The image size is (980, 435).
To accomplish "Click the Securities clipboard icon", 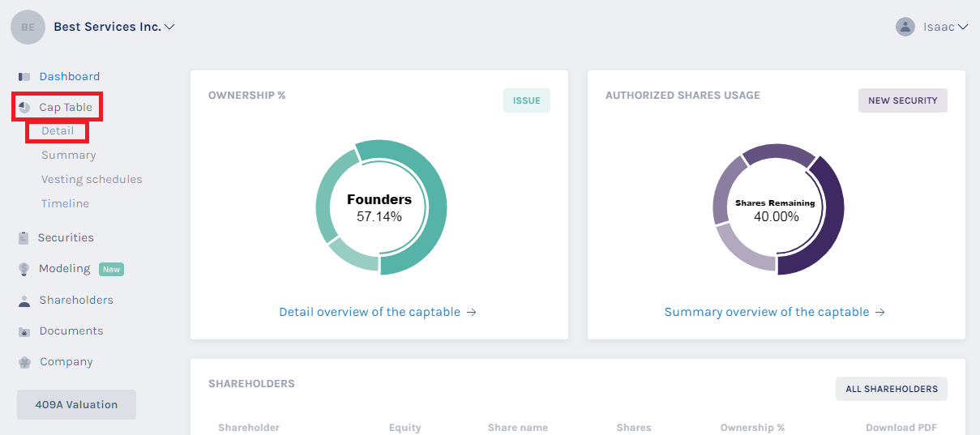I will click(x=24, y=238).
